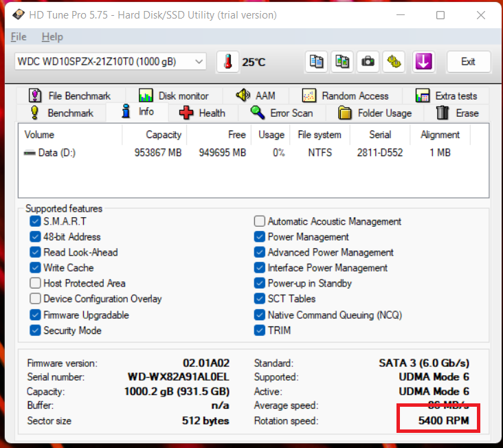Open the File menu
The image size is (503, 448).
[19, 37]
